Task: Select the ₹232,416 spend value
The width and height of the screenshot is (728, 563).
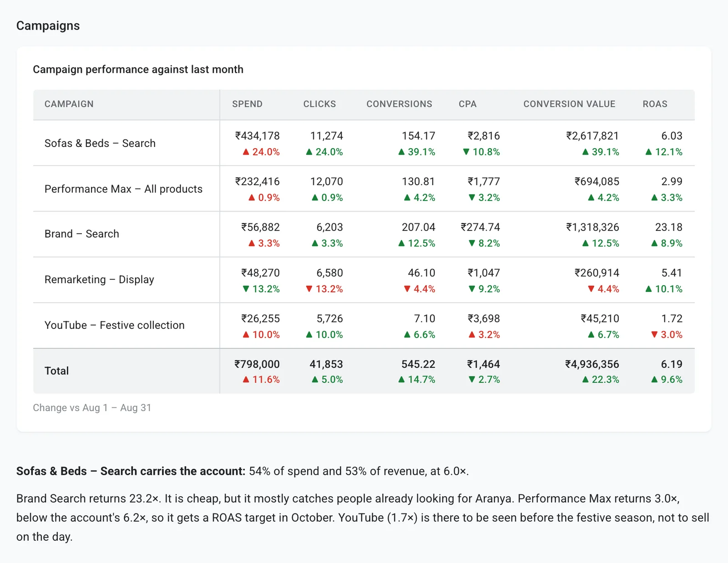Action: (x=257, y=181)
